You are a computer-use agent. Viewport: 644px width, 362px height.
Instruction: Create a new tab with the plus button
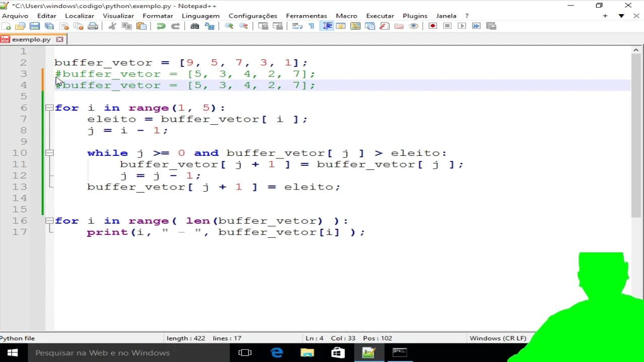(605, 16)
